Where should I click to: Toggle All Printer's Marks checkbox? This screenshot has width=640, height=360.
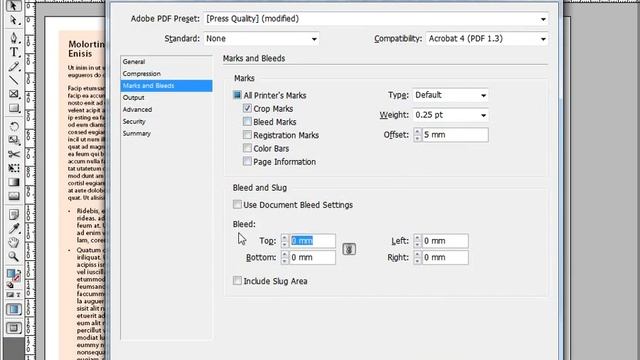click(237, 95)
